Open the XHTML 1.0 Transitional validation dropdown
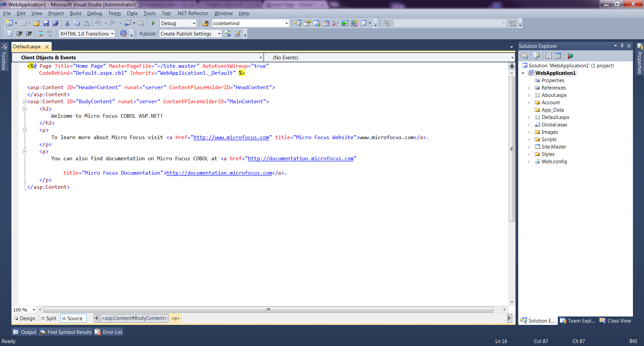 click(112, 34)
